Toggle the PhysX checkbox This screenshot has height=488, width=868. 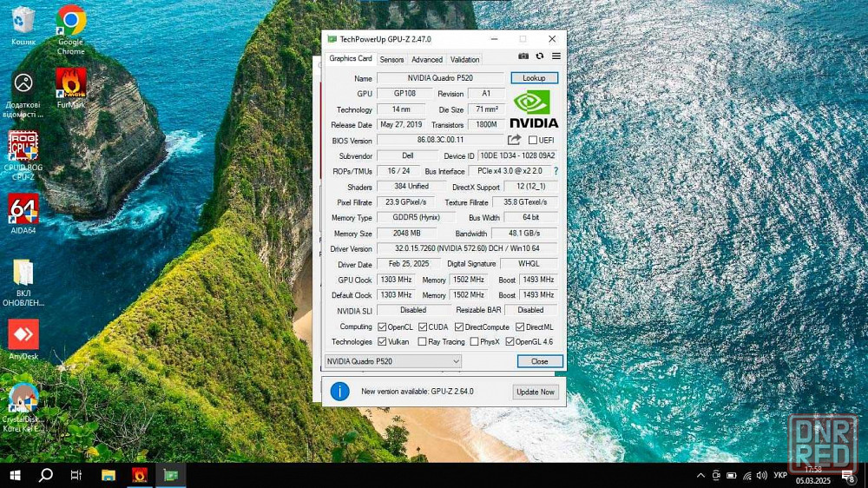tap(475, 342)
